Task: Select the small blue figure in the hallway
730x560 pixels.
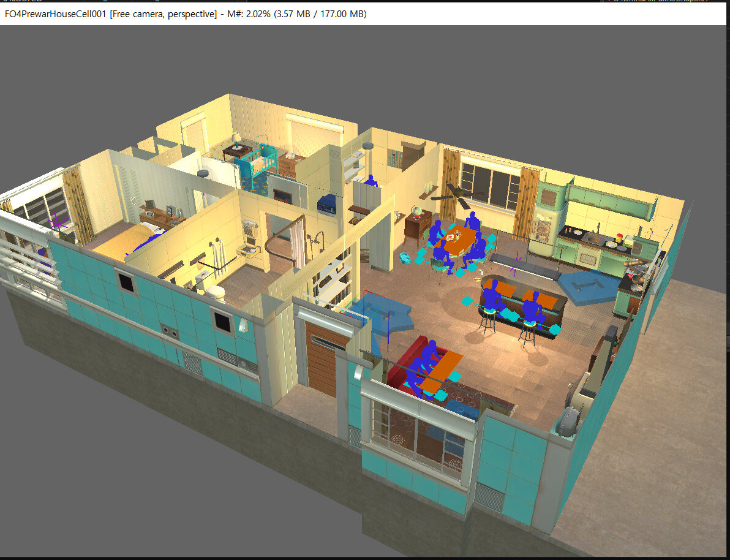Action: coord(371,180)
